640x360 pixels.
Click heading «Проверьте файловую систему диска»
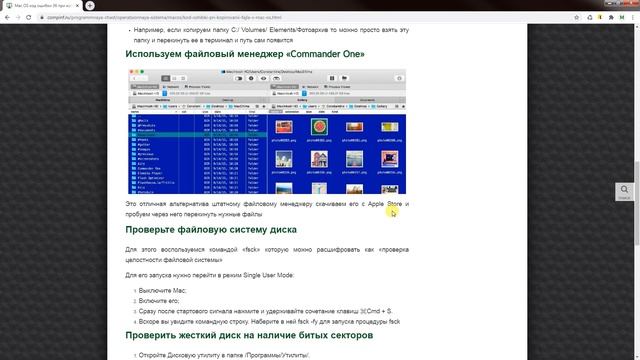211,229
